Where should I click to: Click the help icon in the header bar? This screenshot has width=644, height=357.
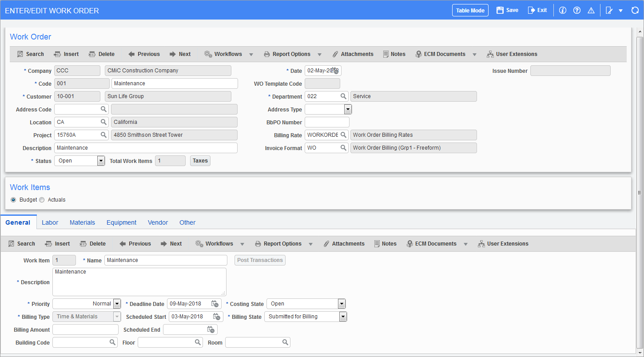(576, 10)
